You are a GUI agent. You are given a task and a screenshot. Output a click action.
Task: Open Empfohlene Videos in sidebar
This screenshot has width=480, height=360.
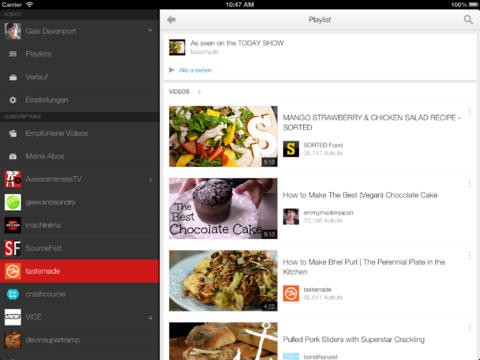pos(79,133)
